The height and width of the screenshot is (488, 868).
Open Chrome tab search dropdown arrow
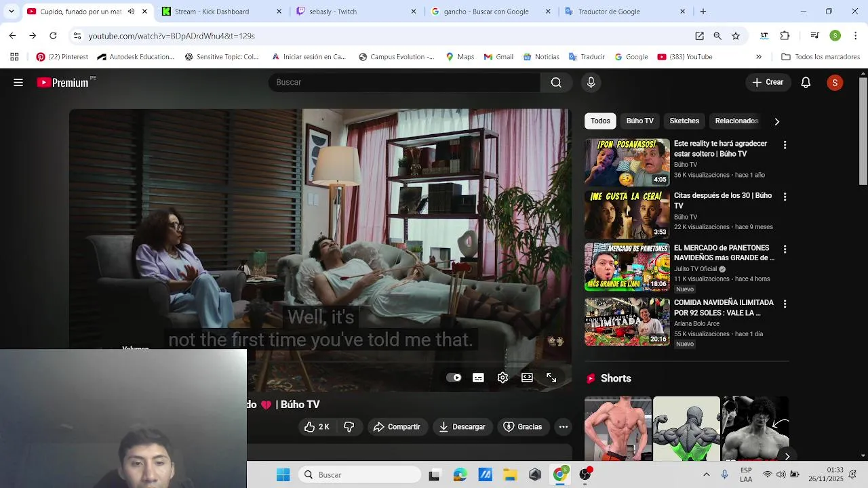[11, 12]
